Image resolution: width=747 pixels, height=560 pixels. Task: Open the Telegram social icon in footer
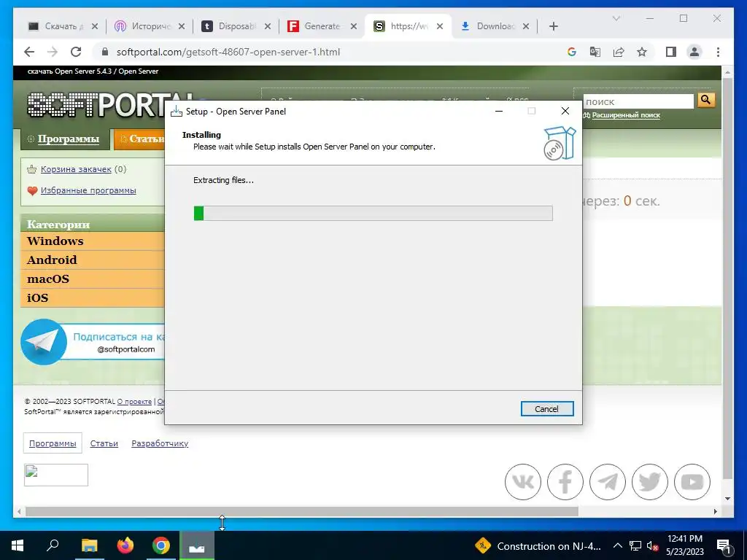pos(608,482)
